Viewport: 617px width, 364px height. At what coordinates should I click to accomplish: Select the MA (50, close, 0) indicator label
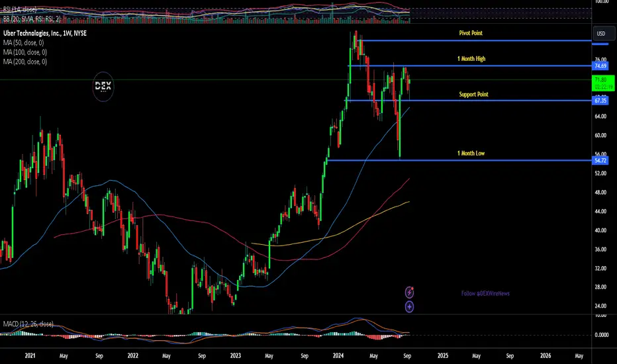24,42
